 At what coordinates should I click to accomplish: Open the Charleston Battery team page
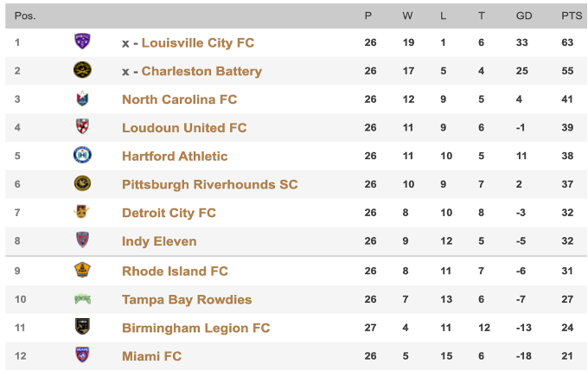click(201, 71)
